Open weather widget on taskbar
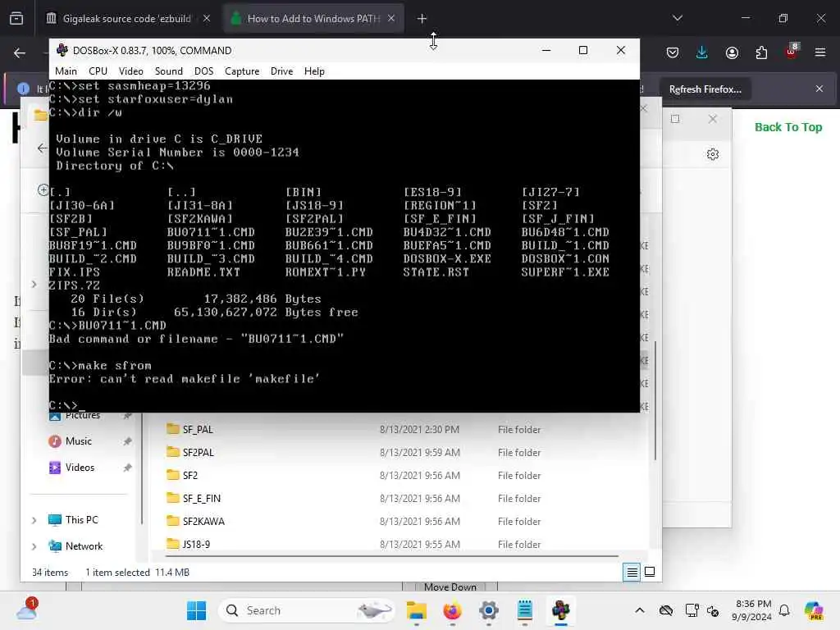 coord(27,609)
